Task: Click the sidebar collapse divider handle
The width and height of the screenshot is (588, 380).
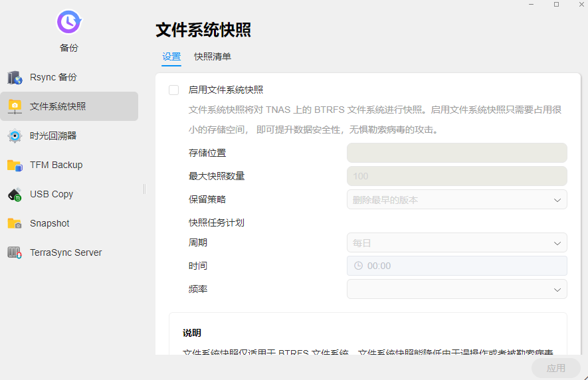Action: pyautogui.click(x=144, y=189)
